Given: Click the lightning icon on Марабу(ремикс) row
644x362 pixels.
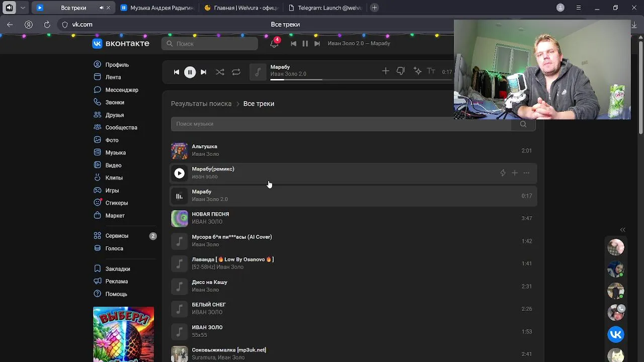Looking at the screenshot, I should click(x=503, y=173).
